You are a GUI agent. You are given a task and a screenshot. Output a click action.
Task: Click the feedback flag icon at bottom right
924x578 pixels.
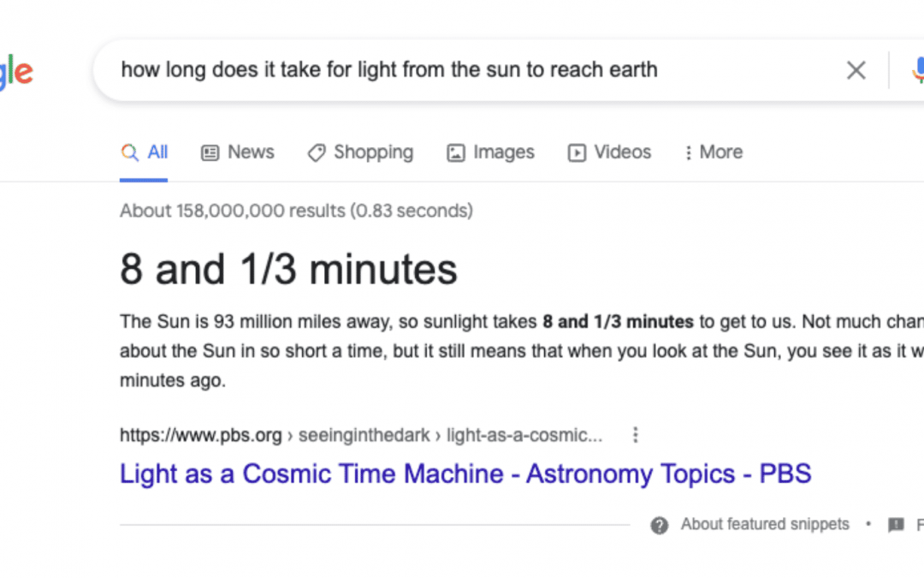click(x=897, y=524)
